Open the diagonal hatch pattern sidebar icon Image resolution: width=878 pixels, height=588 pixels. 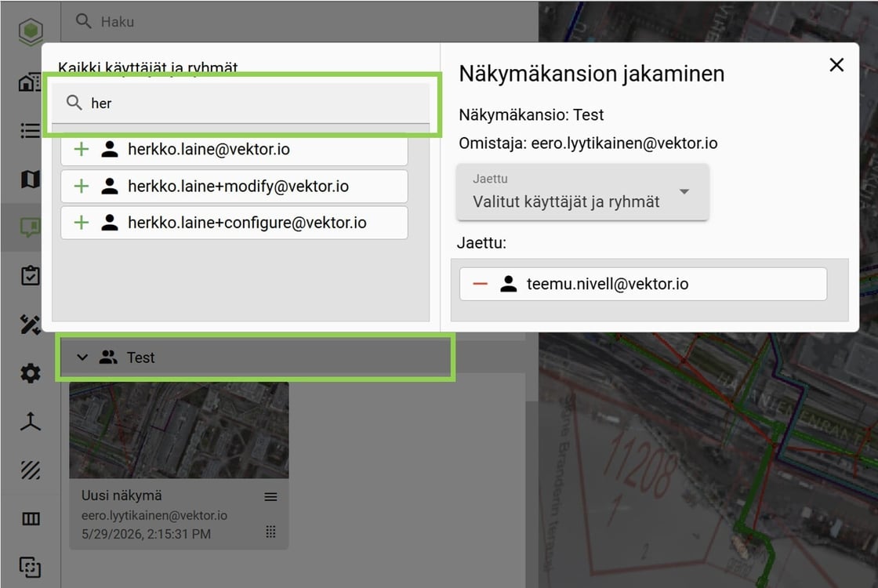pos(31,470)
